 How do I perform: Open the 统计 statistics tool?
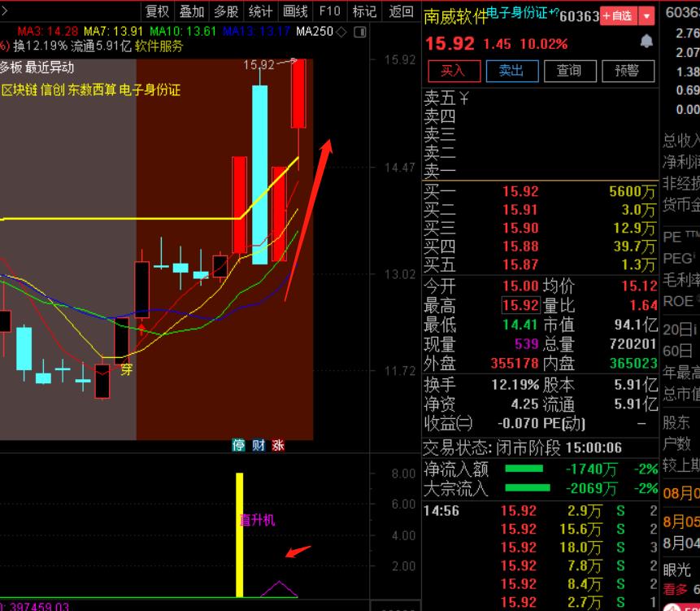click(x=260, y=11)
